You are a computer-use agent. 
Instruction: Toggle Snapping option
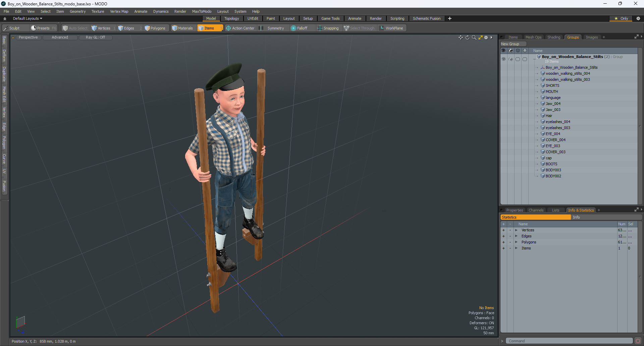(x=328, y=28)
